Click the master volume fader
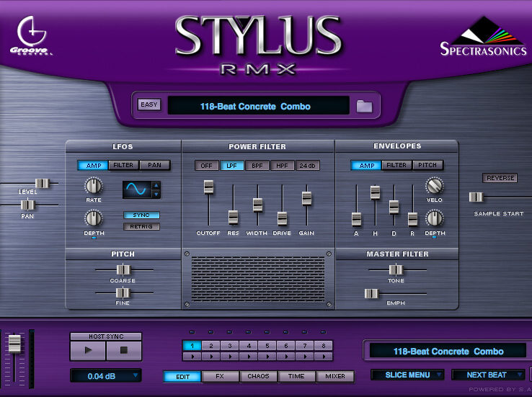This screenshot has width=532, height=397. (x=14, y=344)
